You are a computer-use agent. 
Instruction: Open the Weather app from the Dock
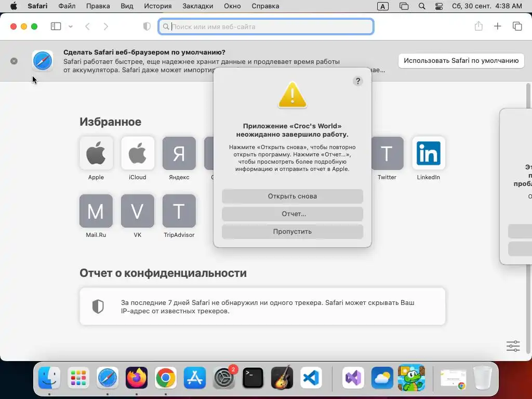[382, 378]
